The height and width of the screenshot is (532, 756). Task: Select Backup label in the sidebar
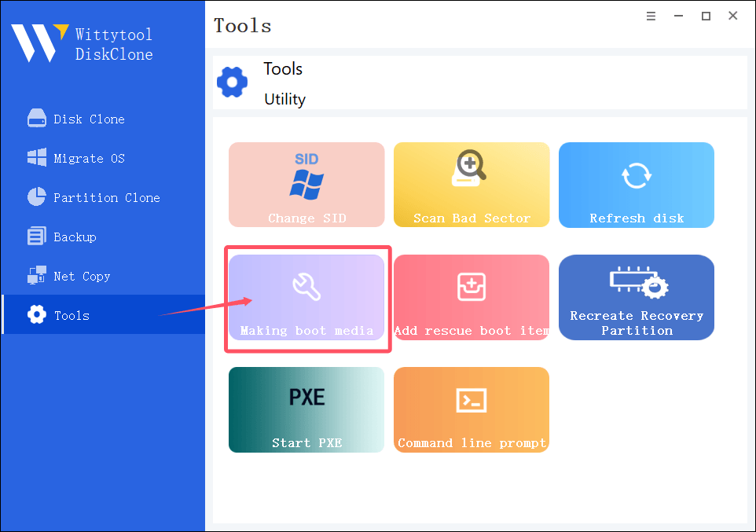coord(75,237)
